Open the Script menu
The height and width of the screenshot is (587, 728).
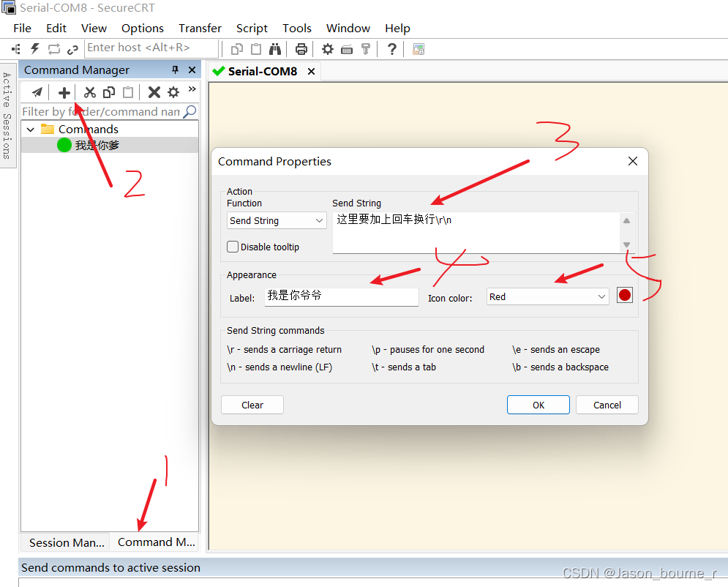pos(252,29)
